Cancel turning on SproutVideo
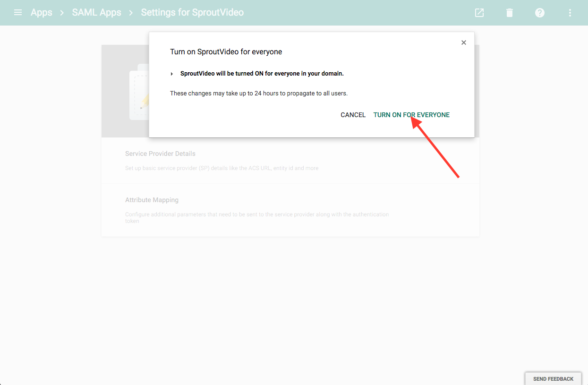The height and width of the screenshot is (385, 588). (x=353, y=115)
